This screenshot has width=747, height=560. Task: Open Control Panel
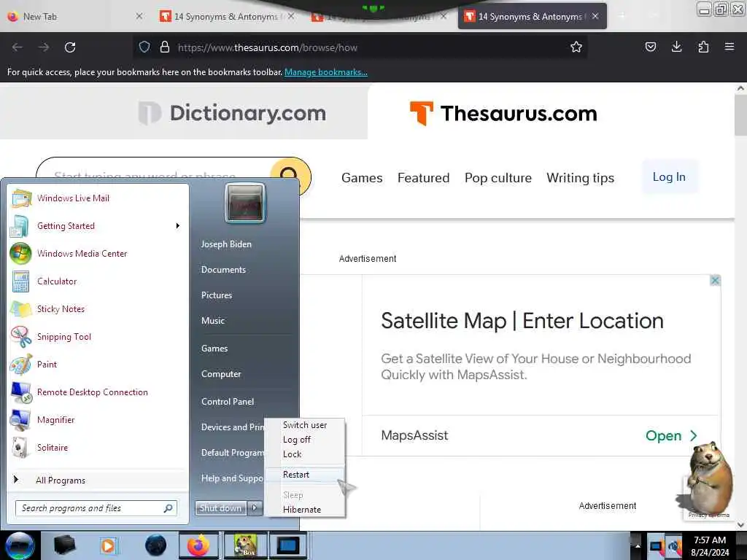228,402
